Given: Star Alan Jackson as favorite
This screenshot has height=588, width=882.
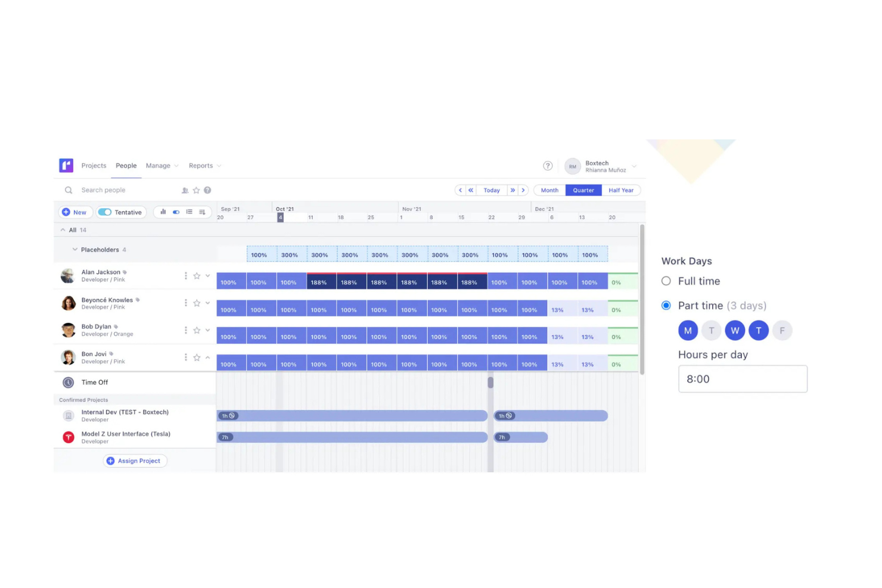Looking at the screenshot, I should (x=197, y=276).
